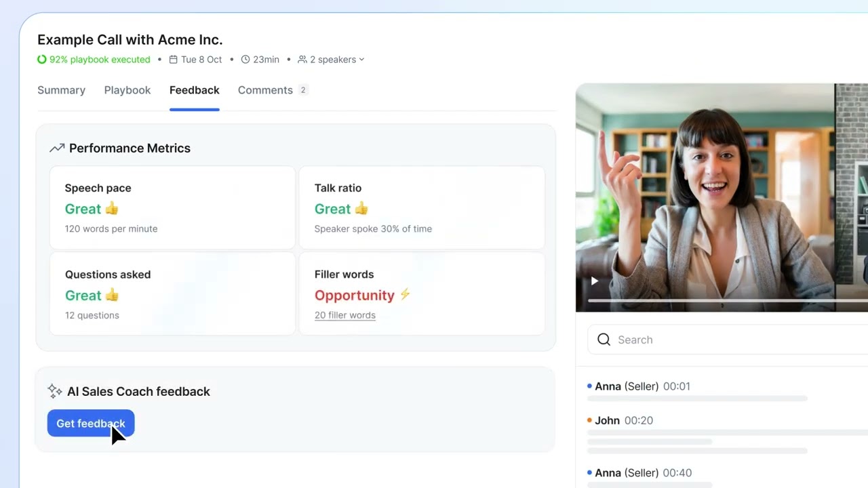Viewport: 868px width, 488px height.
Task: Click the video thumbnail of the speaker
Action: pyautogui.click(x=705, y=198)
